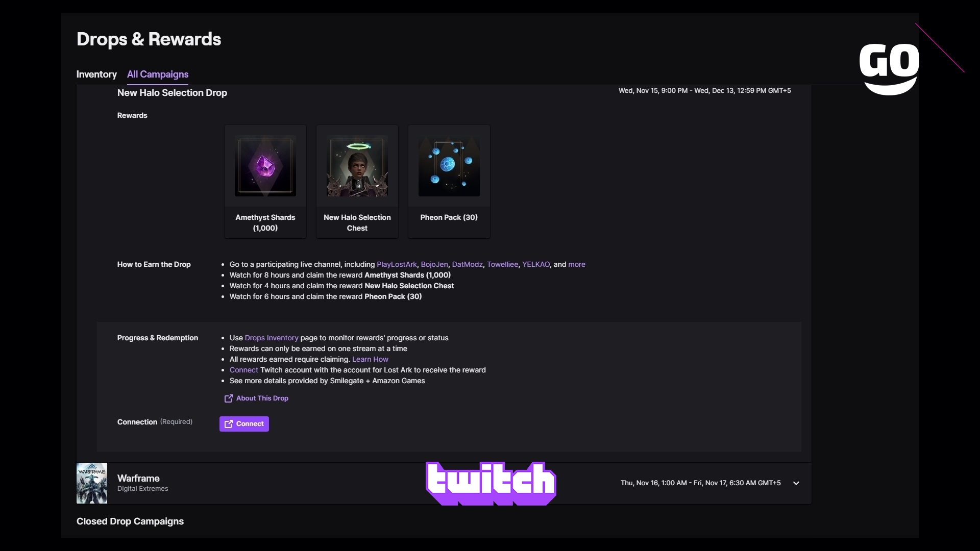
Task: Click the more channels link
Action: (x=576, y=264)
